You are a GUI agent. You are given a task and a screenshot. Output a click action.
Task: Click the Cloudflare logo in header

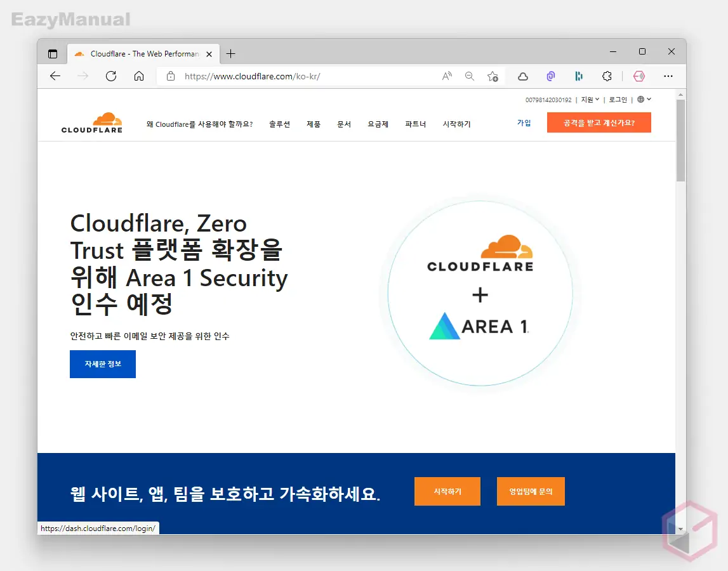92,122
